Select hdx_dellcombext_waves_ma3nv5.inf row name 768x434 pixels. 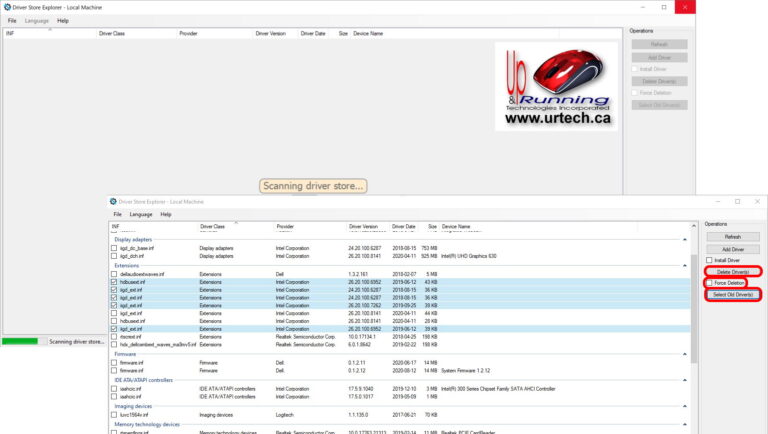(x=158, y=345)
